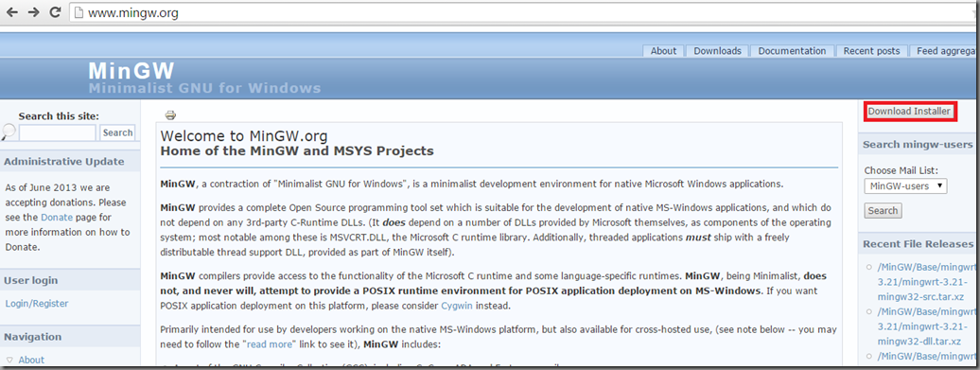Open the About tab
Viewport: 980px width, 370px height.
click(663, 51)
